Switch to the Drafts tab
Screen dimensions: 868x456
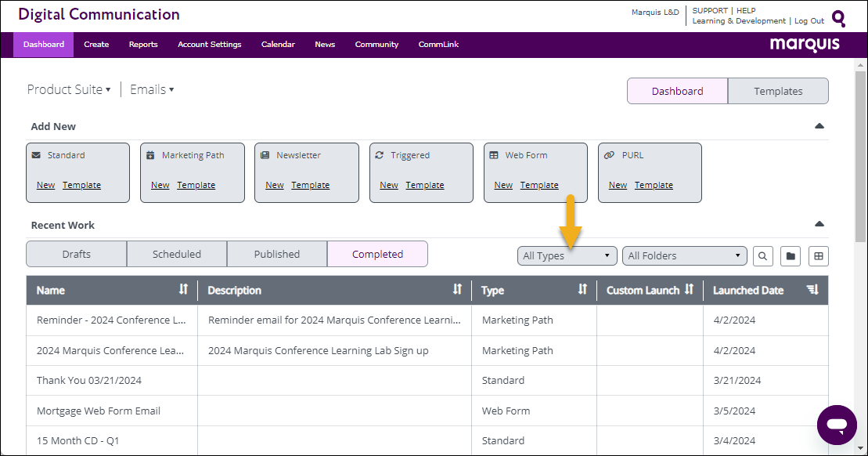point(77,254)
